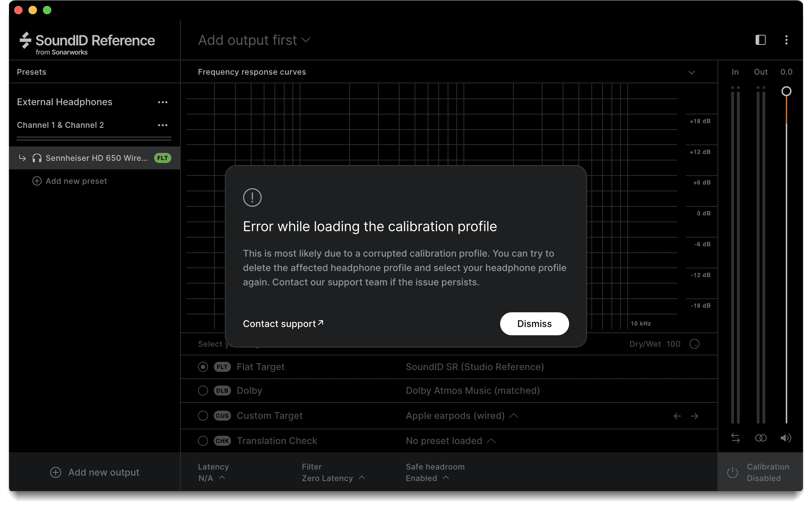Mute output with the speaker icon
The height and width of the screenshot is (509, 812).
[786, 438]
